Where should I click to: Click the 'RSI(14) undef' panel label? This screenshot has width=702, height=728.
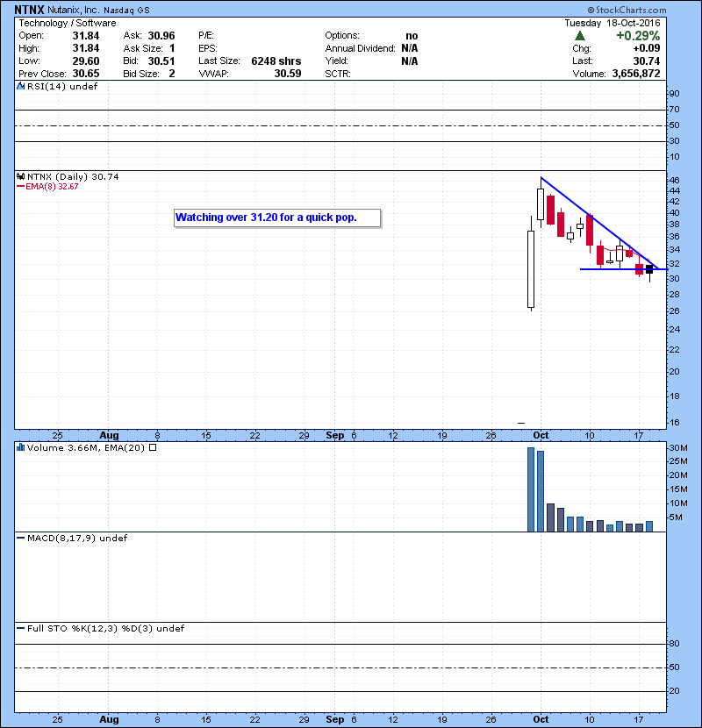coord(62,86)
